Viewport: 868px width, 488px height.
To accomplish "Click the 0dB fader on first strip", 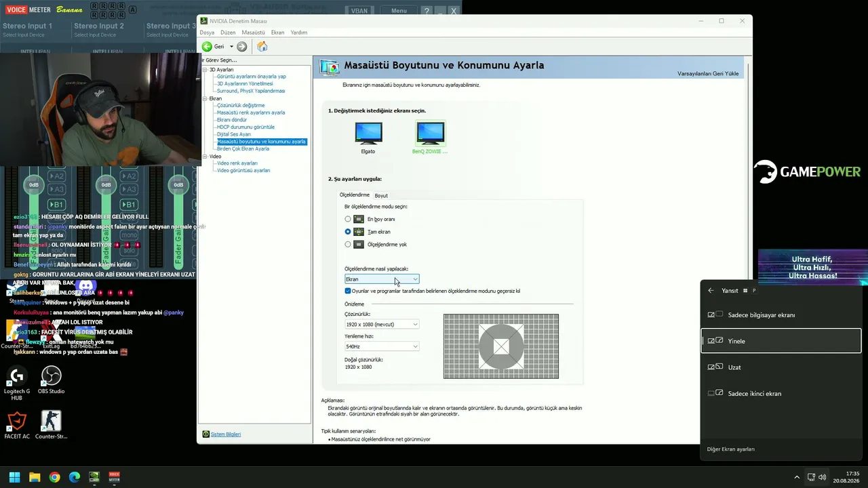I will pos(33,184).
